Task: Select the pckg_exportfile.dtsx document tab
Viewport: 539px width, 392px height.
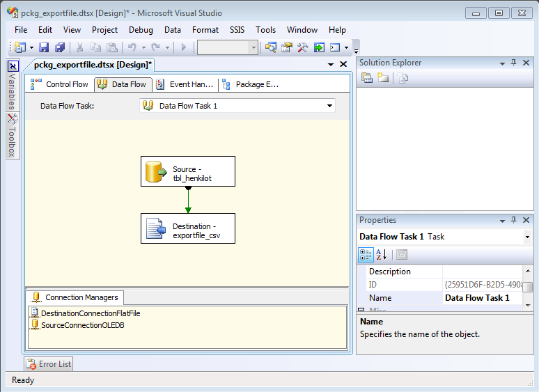Action: (93, 64)
